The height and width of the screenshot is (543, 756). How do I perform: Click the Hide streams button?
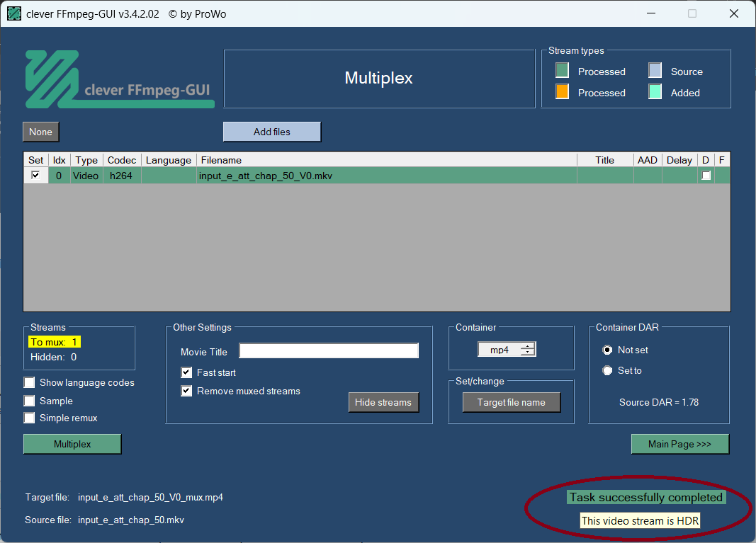click(x=383, y=402)
